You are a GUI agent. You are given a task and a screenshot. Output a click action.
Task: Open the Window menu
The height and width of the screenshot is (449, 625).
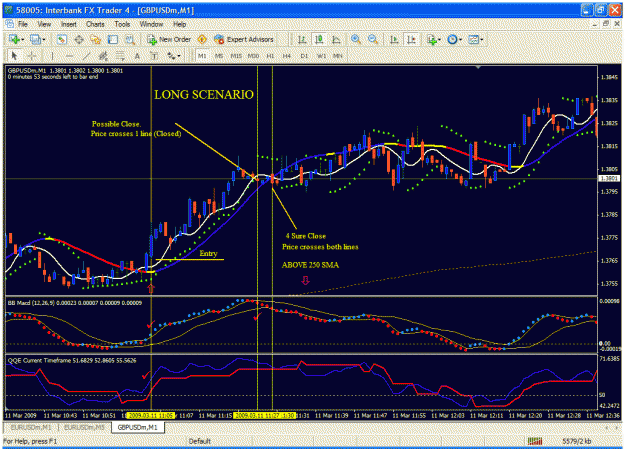pyautogui.click(x=151, y=24)
